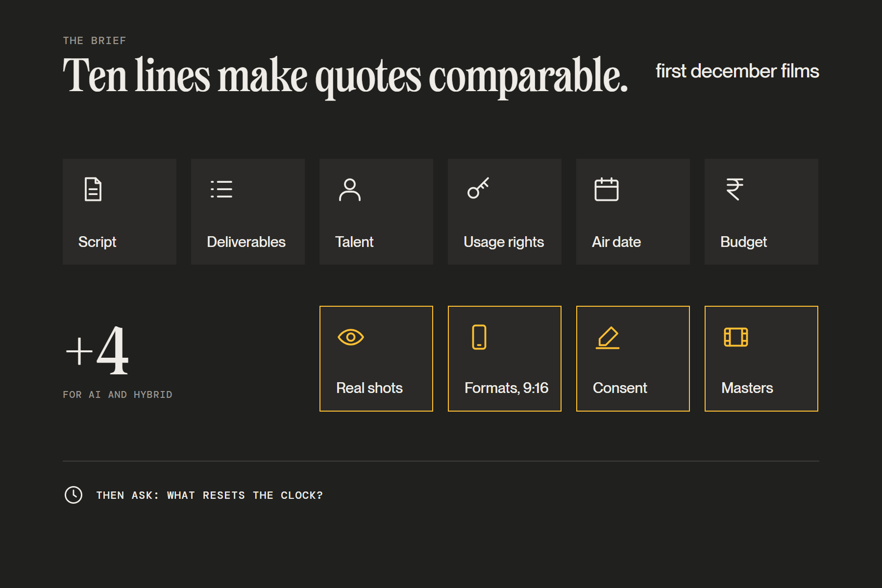Click the Usage rights key icon

[x=478, y=188]
